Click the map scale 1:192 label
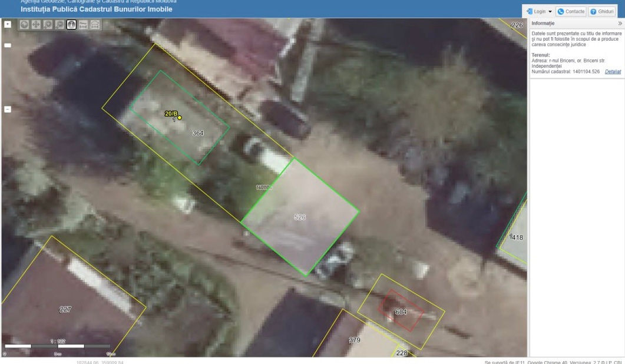The image size is (625, 364). pos(58,341)
